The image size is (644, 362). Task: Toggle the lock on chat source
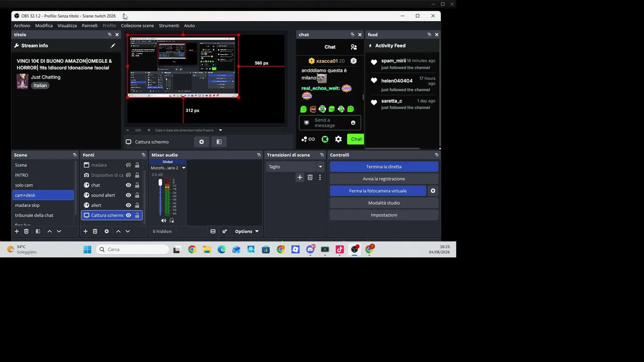[137, 185]
